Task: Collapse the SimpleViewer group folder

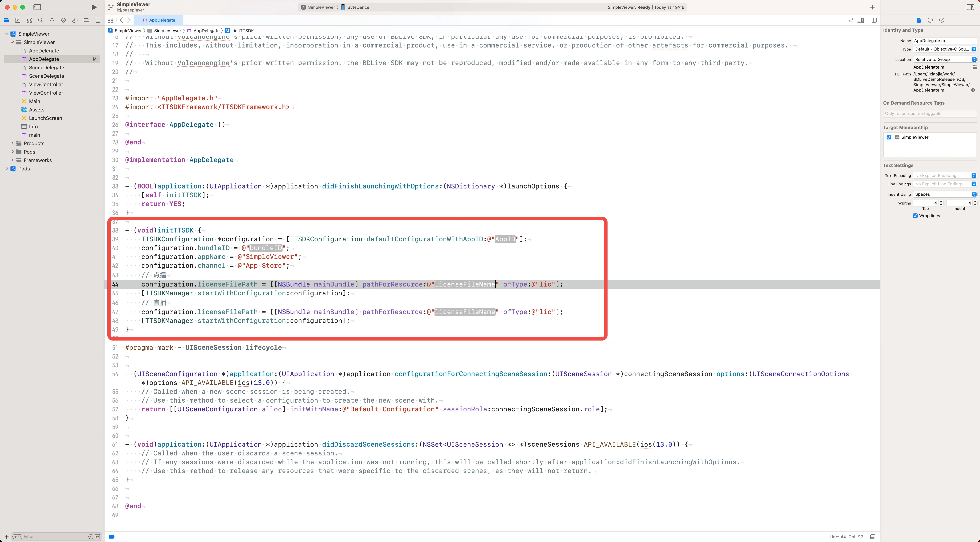Action: tap(12, 42)
